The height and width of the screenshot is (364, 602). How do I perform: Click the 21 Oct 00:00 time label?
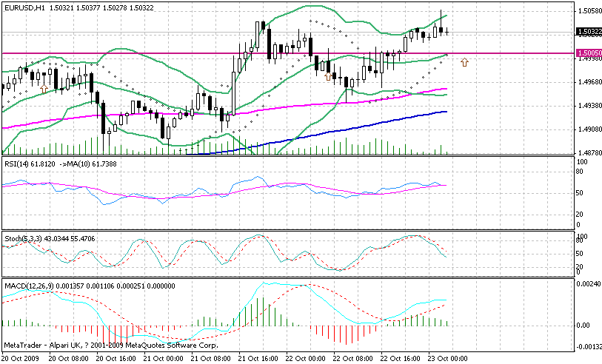point(164,359)
